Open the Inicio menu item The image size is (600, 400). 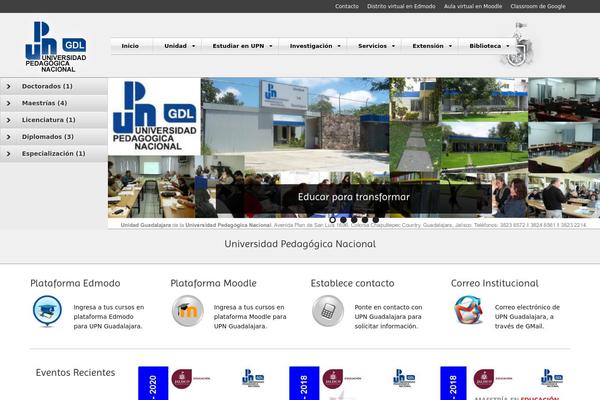click(x=130, y=46)
